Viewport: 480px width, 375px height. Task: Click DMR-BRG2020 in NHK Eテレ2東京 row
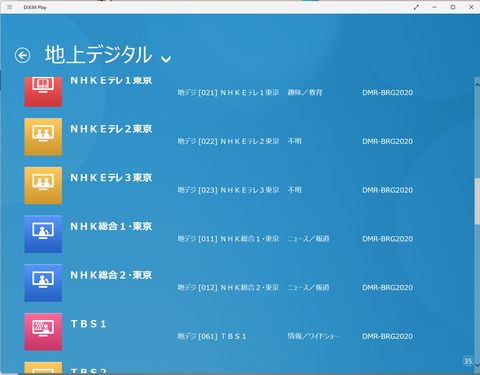click(388, 141)
